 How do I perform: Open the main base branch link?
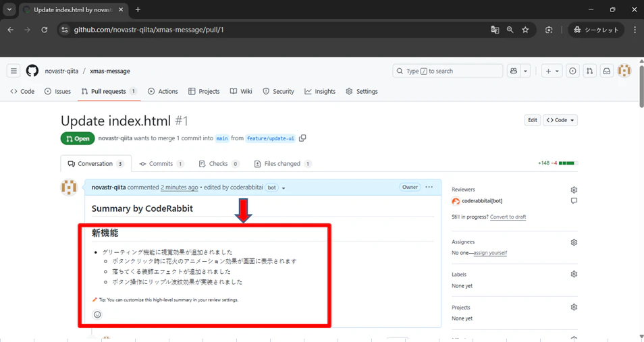pos(222,138)
